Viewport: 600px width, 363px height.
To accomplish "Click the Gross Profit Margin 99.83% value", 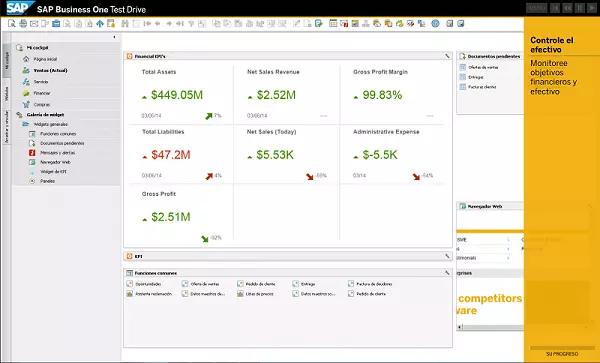I will [382, 95].
